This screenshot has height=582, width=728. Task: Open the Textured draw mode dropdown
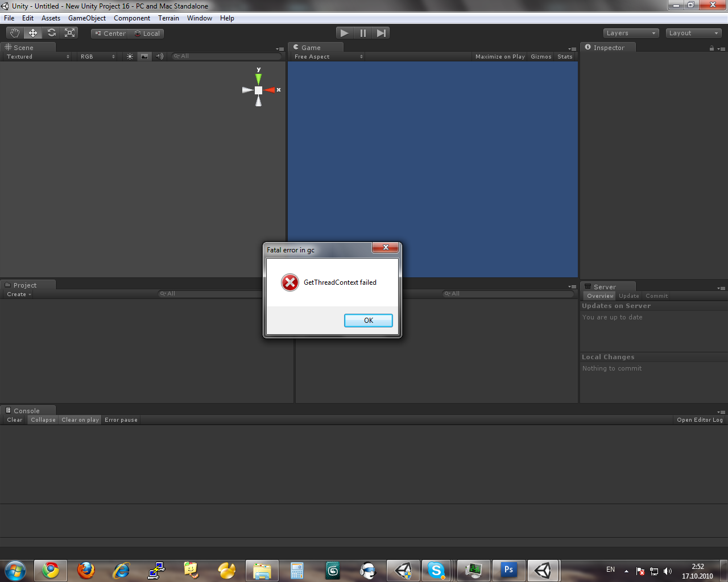click(38, 56)
